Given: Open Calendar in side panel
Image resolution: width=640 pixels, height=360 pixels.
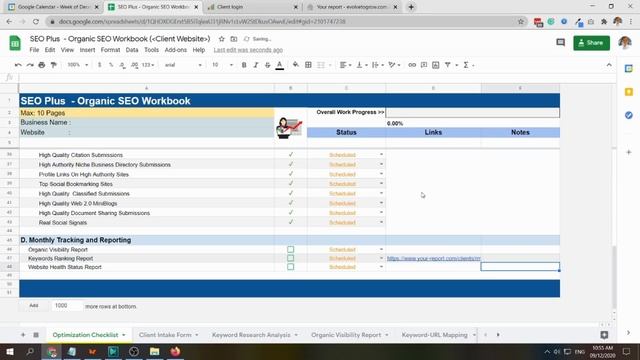Looking at the screenshot, I should [x=629, y=69].
